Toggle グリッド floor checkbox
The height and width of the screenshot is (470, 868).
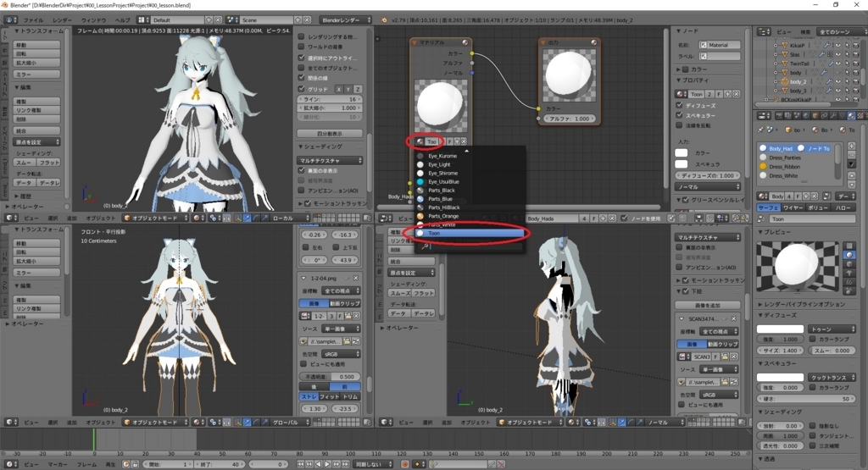pos(302,88)
